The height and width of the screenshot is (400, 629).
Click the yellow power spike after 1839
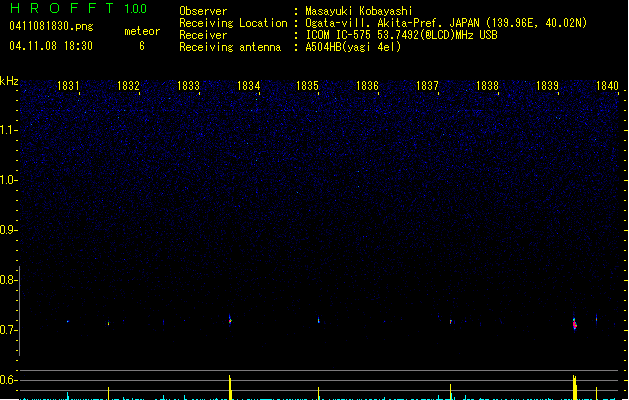point(575,387)
